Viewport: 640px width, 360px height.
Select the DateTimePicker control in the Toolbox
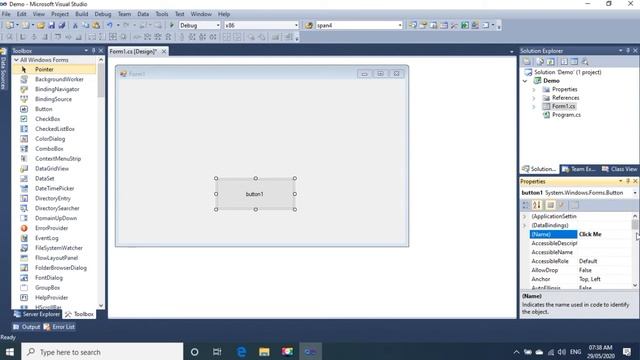point(54,188)
